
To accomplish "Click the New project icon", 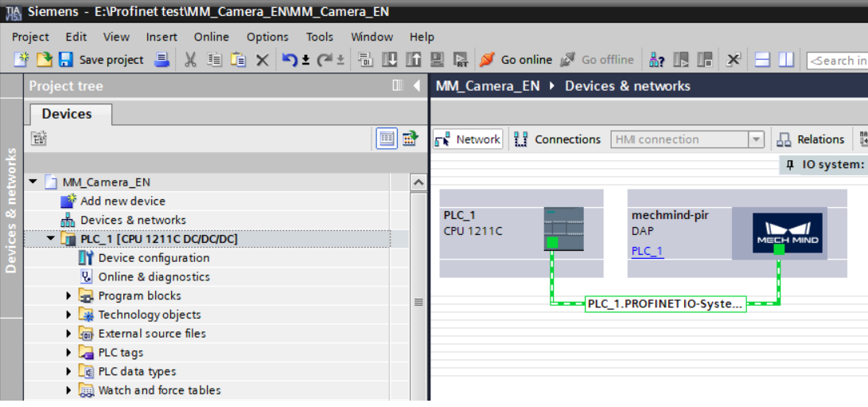I will click(x=21, y=59).
